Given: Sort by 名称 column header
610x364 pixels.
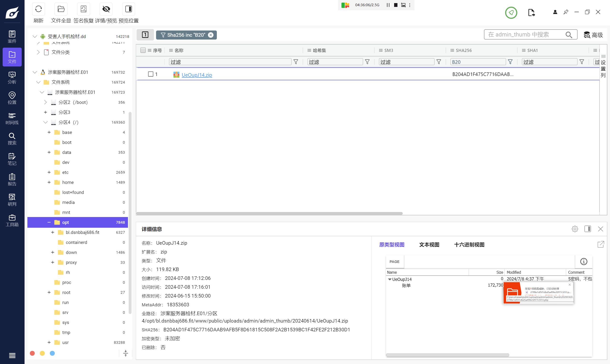Looking at the screenshot, I should [x=179, y=50].
